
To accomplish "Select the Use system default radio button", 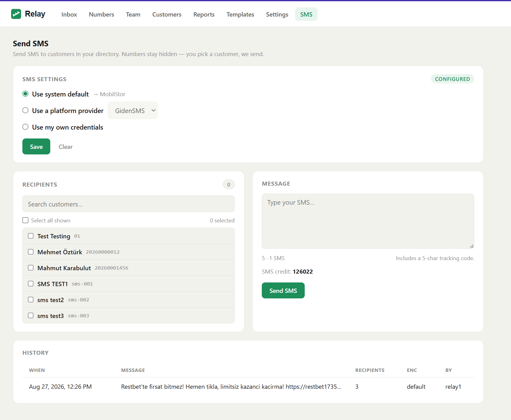I will point(25,94).
